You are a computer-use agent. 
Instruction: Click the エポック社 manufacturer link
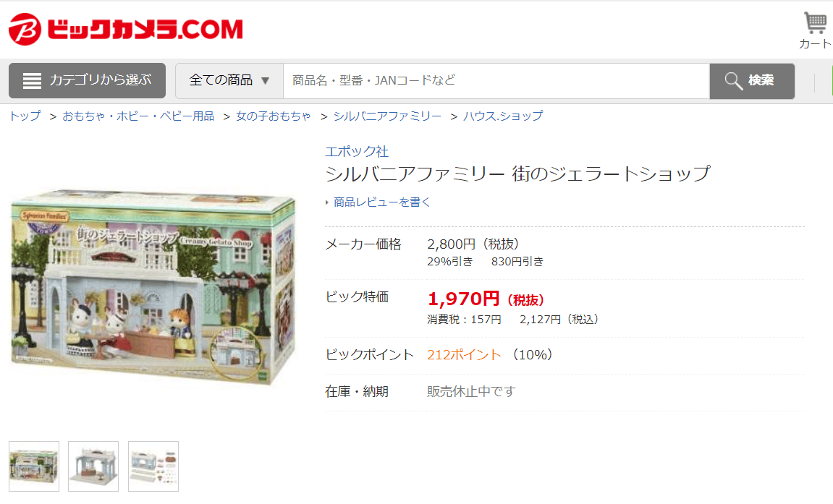coord(357,151)
